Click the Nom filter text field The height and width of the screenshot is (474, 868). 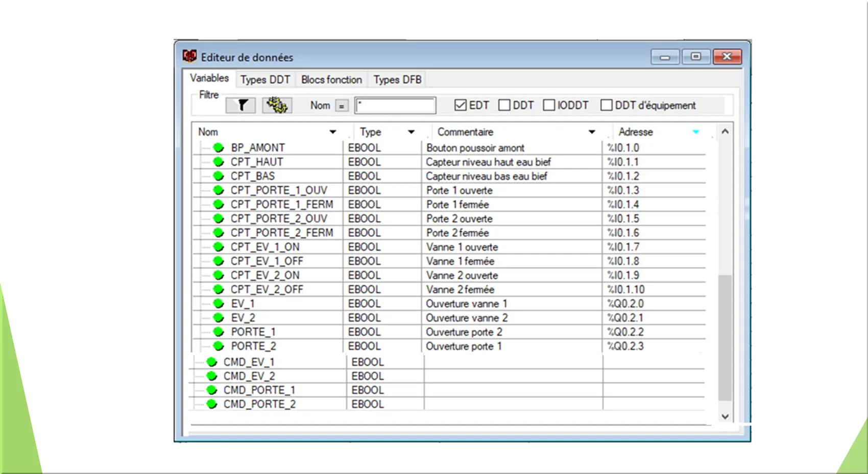[395, 106]
